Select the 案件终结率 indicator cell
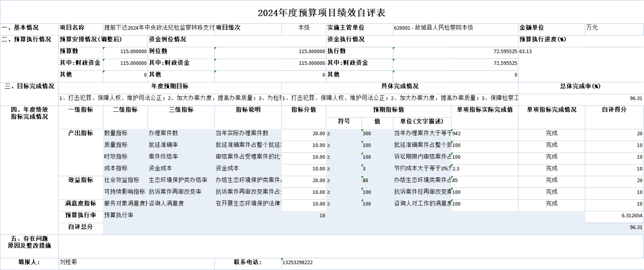Image resolution: width=644 pixels, height=270 pixels. point(181,156)
